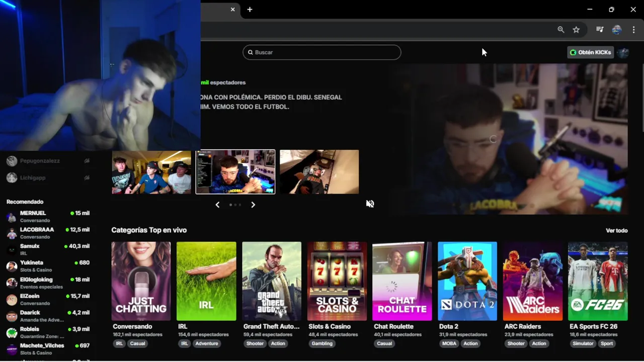The width and height of the screenshot is (644, 362).
Task: Close the current browser tab
Action: coord(232,10)
